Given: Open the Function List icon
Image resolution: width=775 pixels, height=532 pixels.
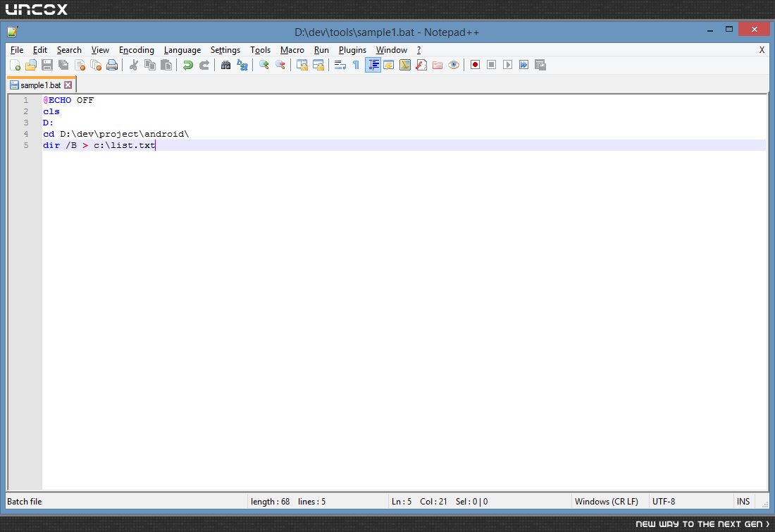Looking at the screenshot, I should 421,65.
